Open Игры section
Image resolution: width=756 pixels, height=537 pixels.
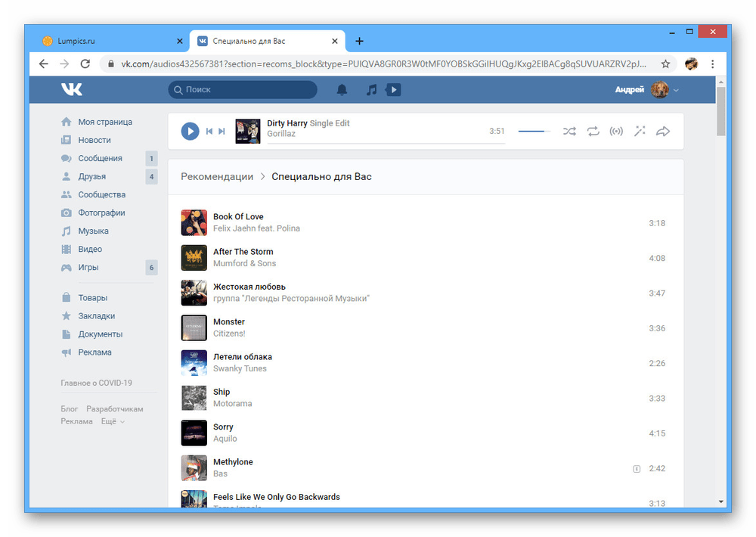[x=88, y=267]
